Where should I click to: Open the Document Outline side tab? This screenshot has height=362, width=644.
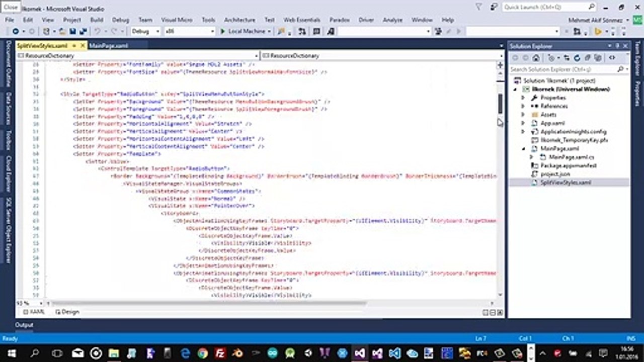(9, 64)
